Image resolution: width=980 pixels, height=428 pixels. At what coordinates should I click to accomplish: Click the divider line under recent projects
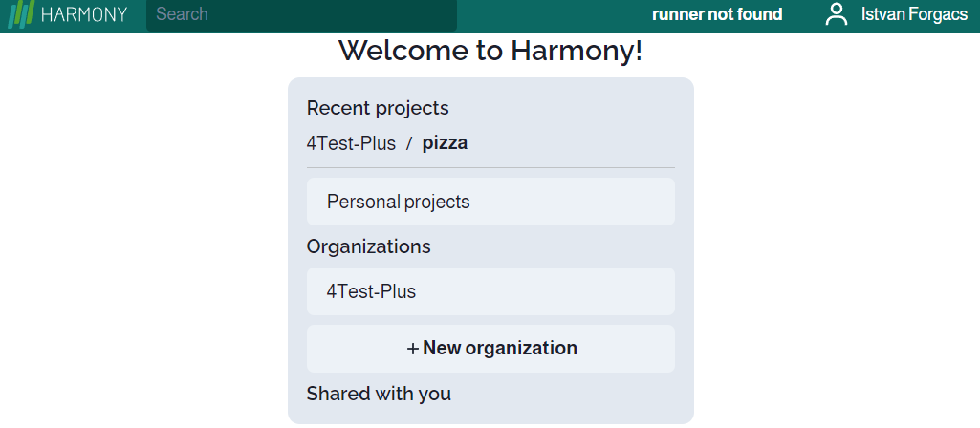490,167
